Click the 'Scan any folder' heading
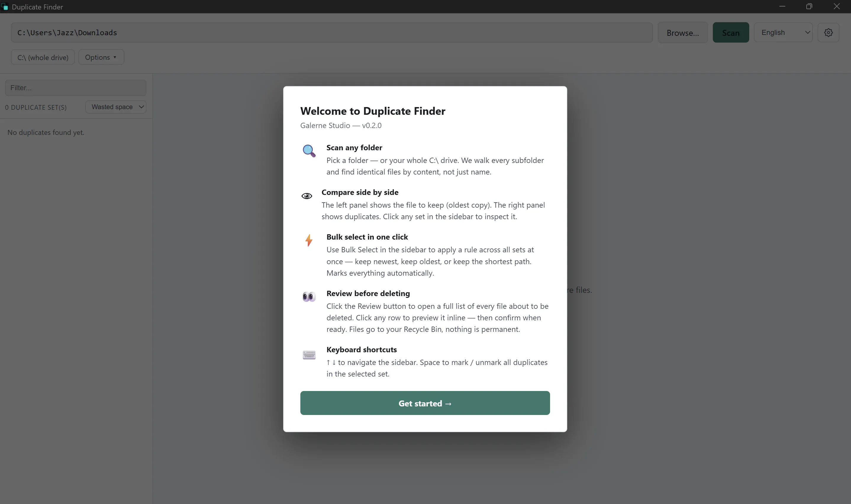The image size is (851, 504). coord(354,148)
